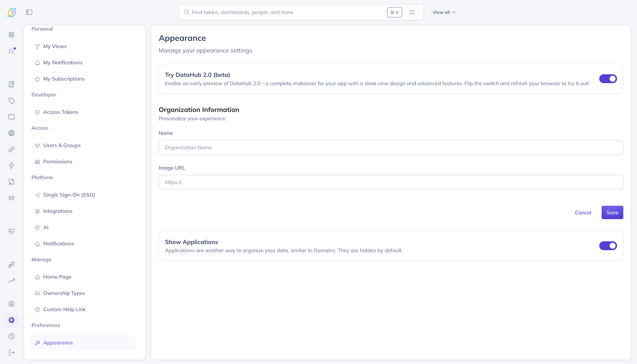637x364 pixels.
Task: Open My Notifications settings page
Action: tap(63, 62)
